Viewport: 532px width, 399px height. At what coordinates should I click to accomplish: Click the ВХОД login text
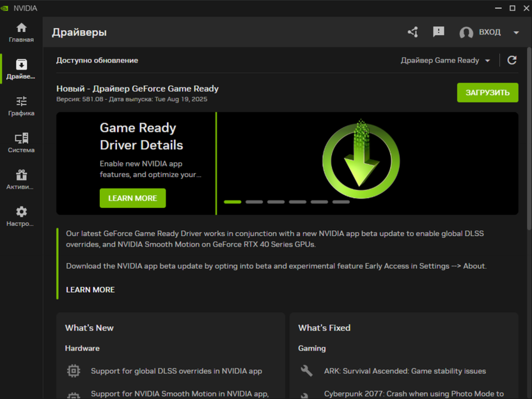point(490,33)
